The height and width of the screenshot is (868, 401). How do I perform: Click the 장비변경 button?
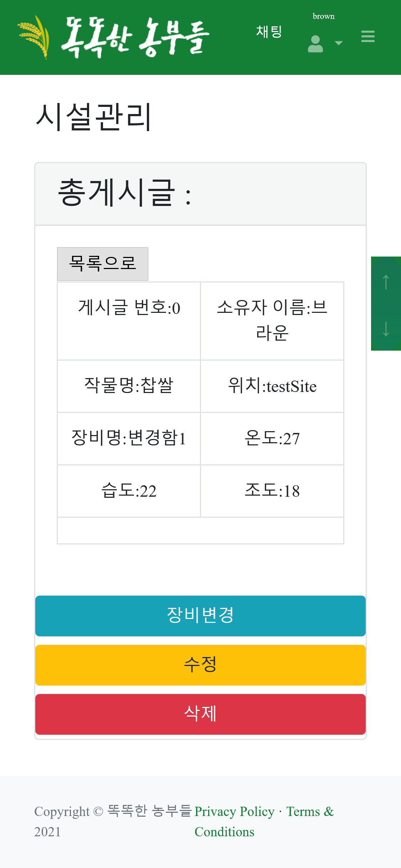click(200, 616)
